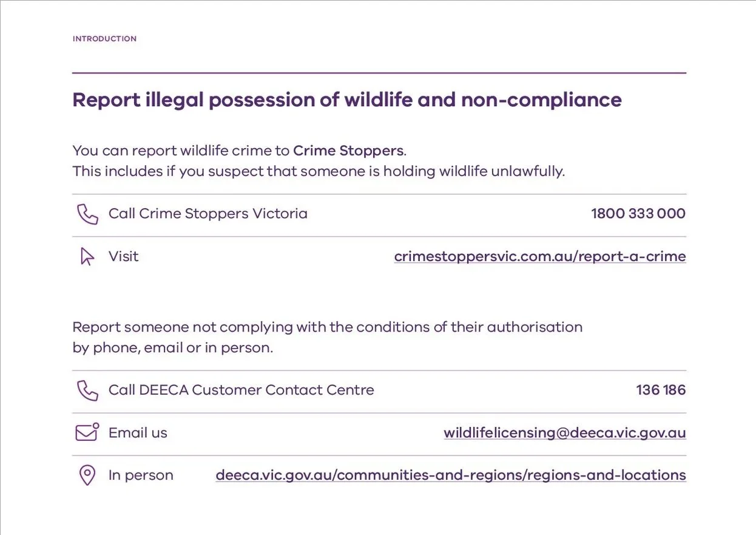Image resolution: width=756 pixels, height=535 pixels.
Task: Open the crimestoppersvic.com.au/report-a-crime link
Action: click(540, 256)
